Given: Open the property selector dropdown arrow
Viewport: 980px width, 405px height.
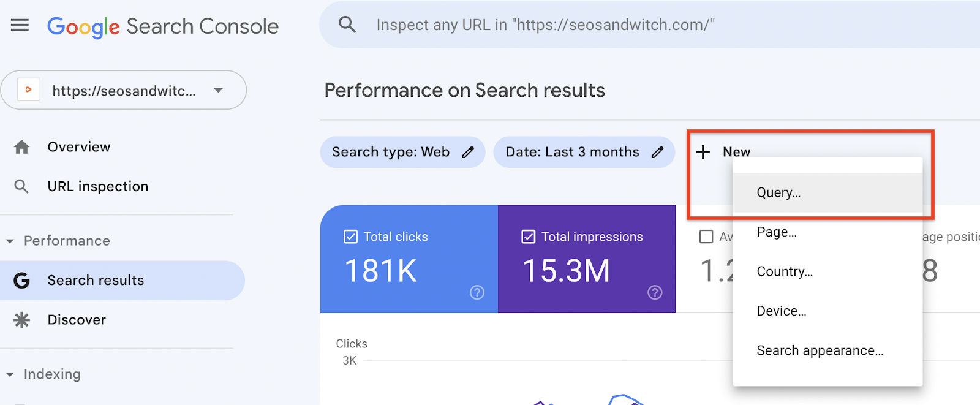Looking at the screenshot, I should tap(218, 90).
